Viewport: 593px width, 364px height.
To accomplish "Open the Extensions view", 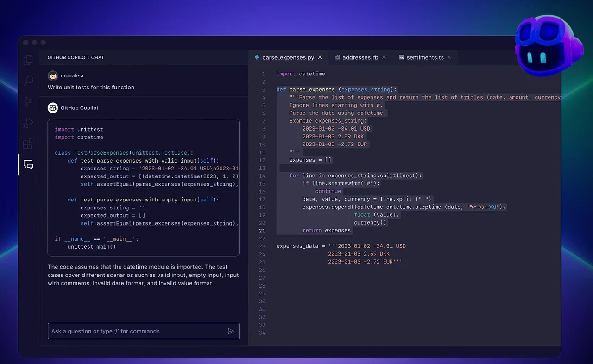I will point(28,144).
